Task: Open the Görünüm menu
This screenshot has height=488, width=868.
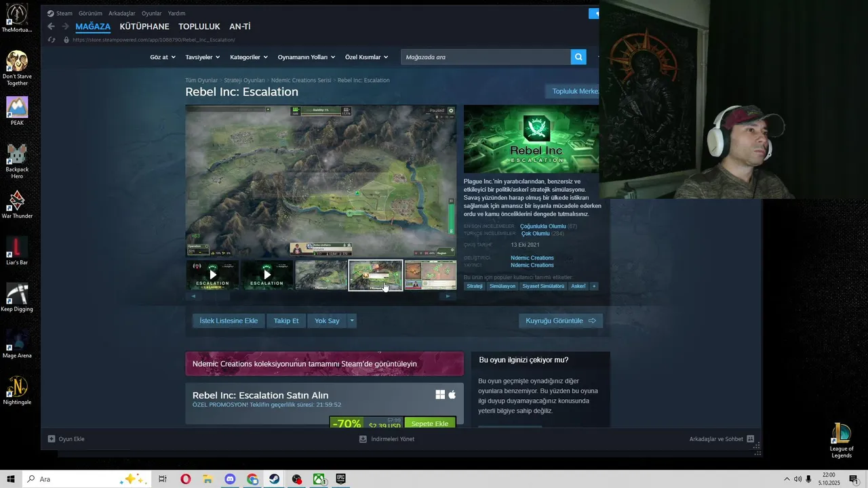Action: [90, 13]
